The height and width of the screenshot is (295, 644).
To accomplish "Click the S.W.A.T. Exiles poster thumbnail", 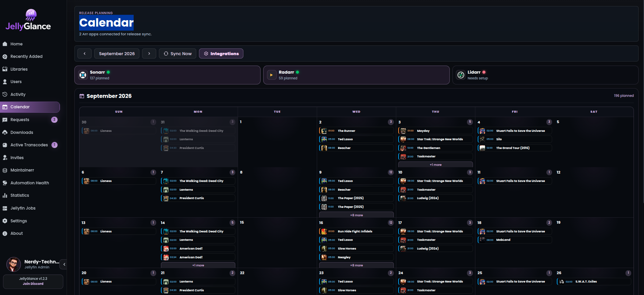I will [x=562, y=282].
